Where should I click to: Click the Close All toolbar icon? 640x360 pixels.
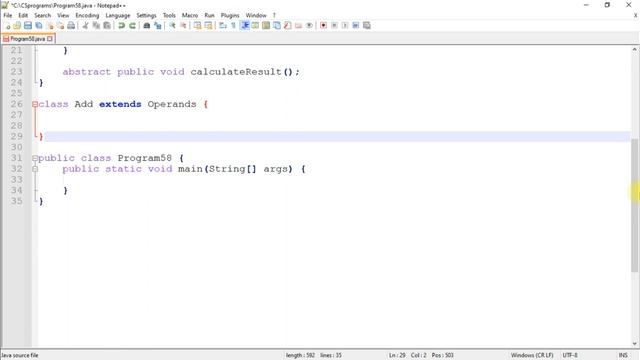(x=60, y=26)
